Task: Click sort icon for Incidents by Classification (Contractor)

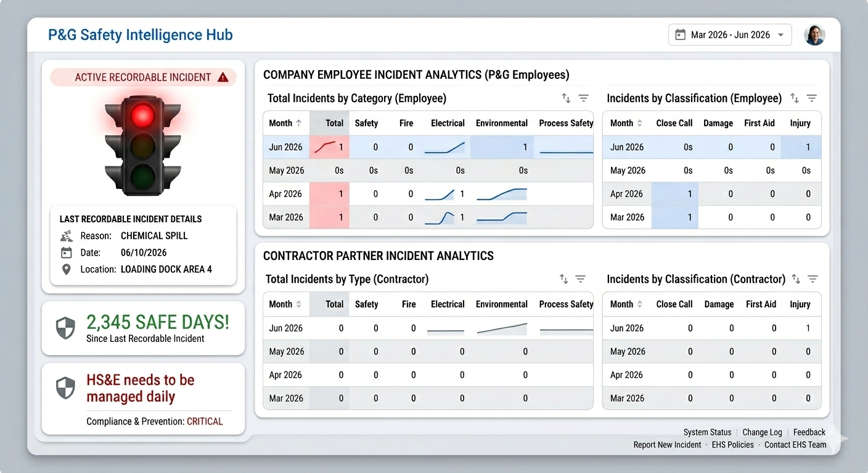Action: click(796, 279)
